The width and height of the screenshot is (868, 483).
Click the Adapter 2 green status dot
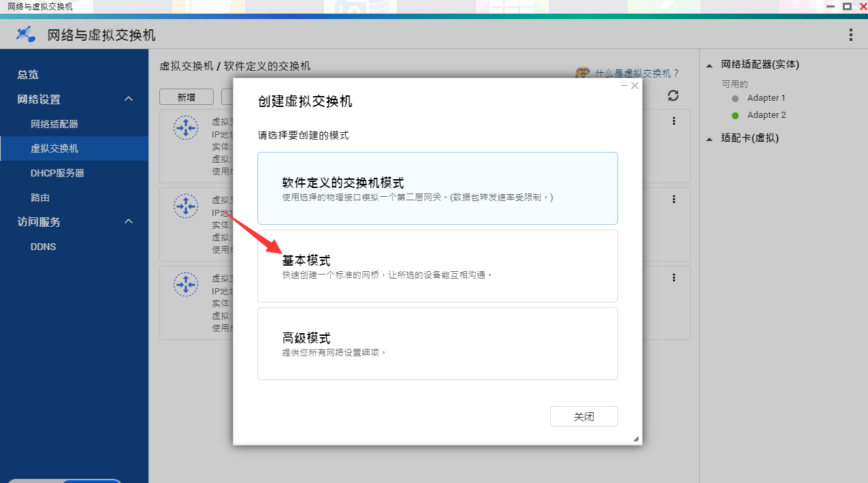point(735,115)
